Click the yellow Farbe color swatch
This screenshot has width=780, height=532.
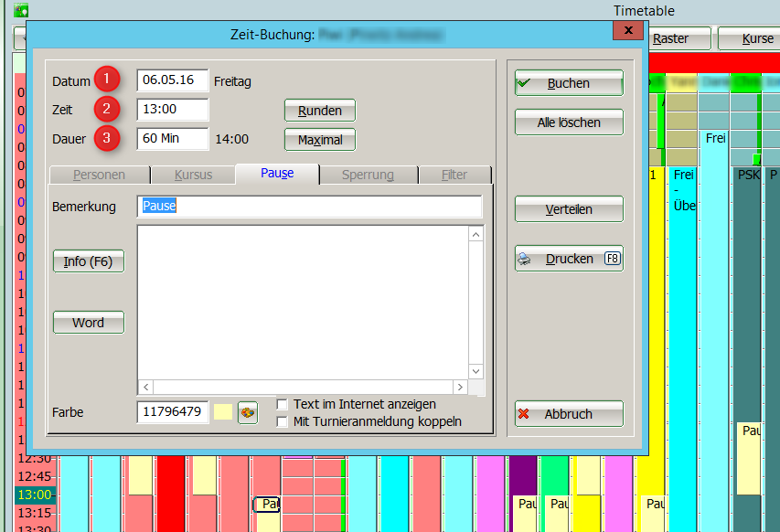(x=222, y=412)
